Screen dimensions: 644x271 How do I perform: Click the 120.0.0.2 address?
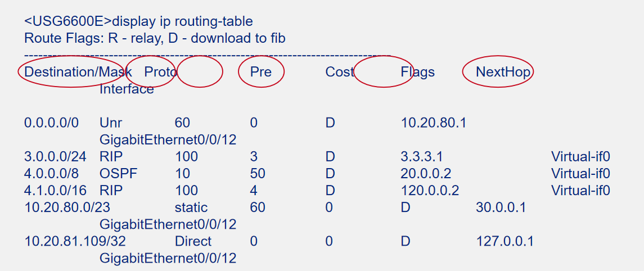430,191
